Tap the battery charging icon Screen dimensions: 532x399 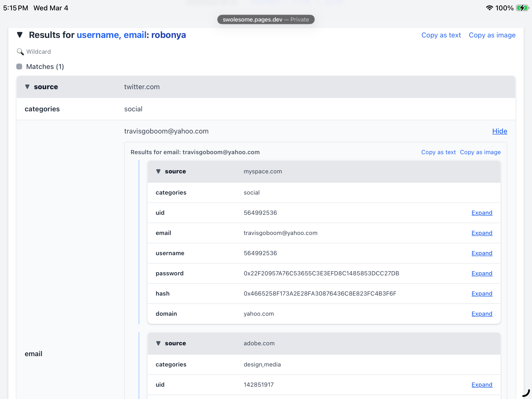(522, 8)
